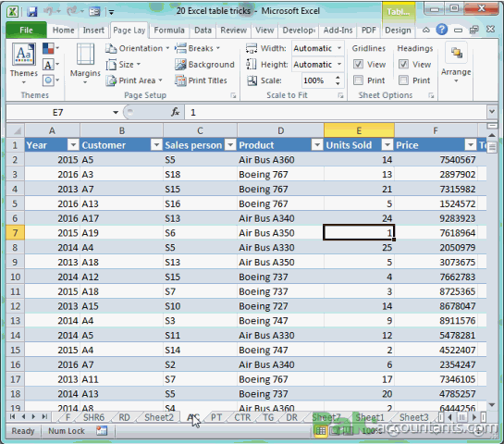The height and width of the screenshot is (444, 504).
Task: Click the Orientation button
Action: pyautogui.click(x=137, y=48)
